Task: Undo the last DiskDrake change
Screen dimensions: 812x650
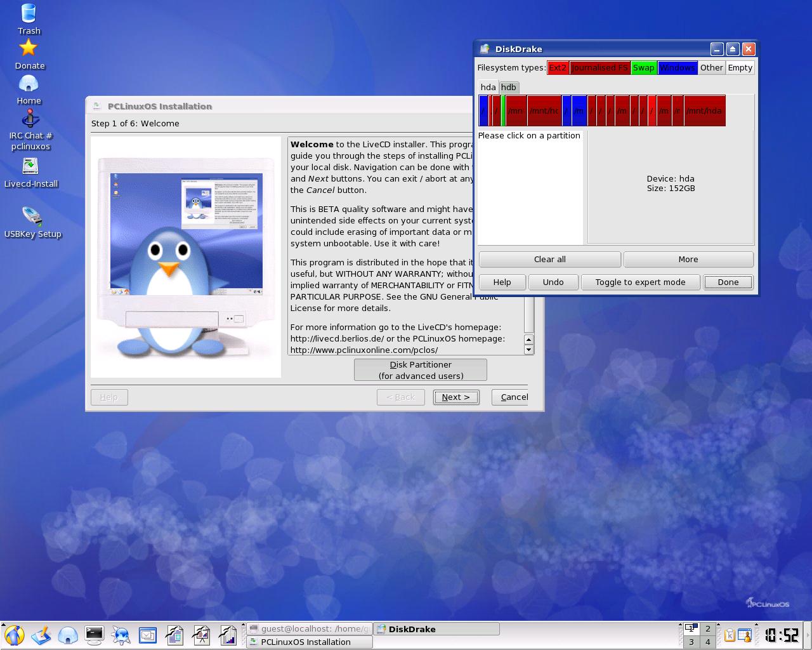Action: [553, 282]
